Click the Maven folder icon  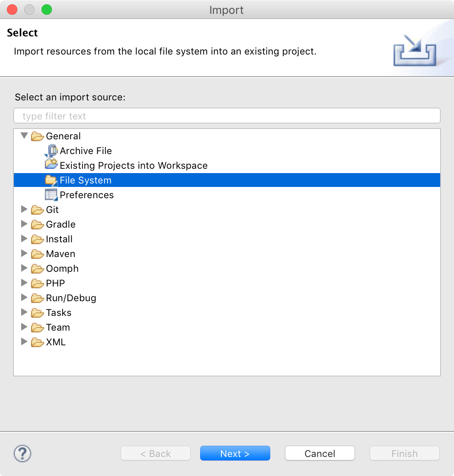pos(38,254)
